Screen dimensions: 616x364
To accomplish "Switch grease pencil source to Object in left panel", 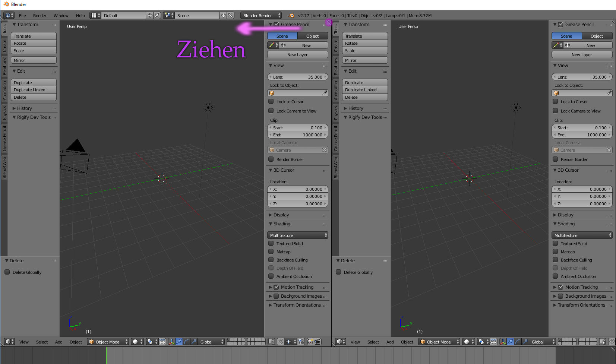I will [x=313, y=36].
